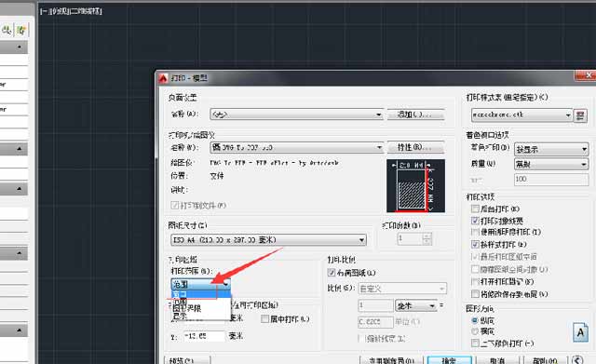Select 纵向 (portrait) orientation
Screen dimensions: 596x364
click(x=474, y=320)
